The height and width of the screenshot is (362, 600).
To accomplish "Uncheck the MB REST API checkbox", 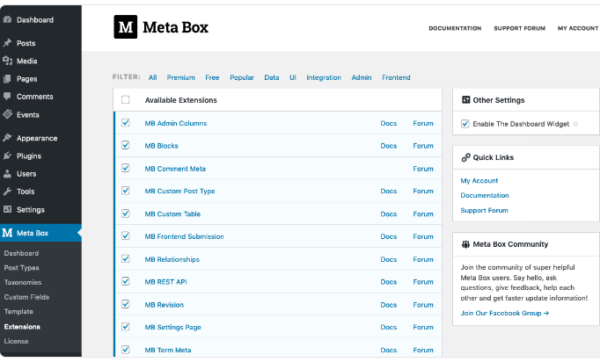I will tap(126, 282).
